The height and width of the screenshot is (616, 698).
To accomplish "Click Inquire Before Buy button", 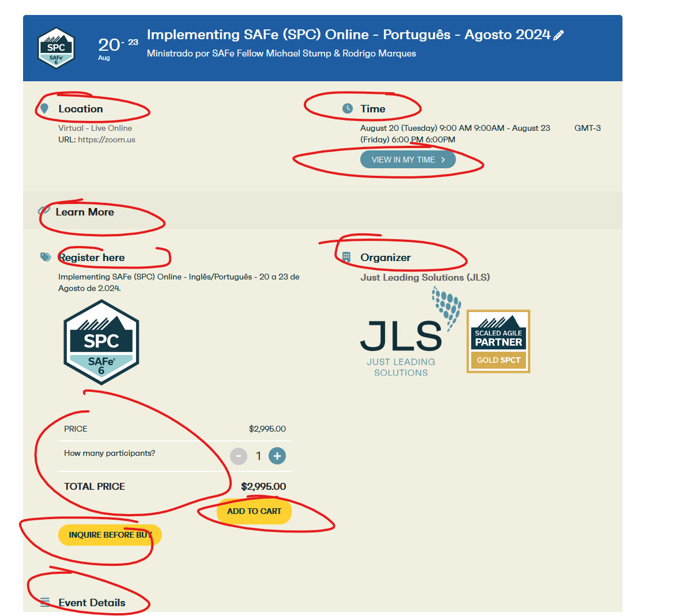I will coord(110,535).
